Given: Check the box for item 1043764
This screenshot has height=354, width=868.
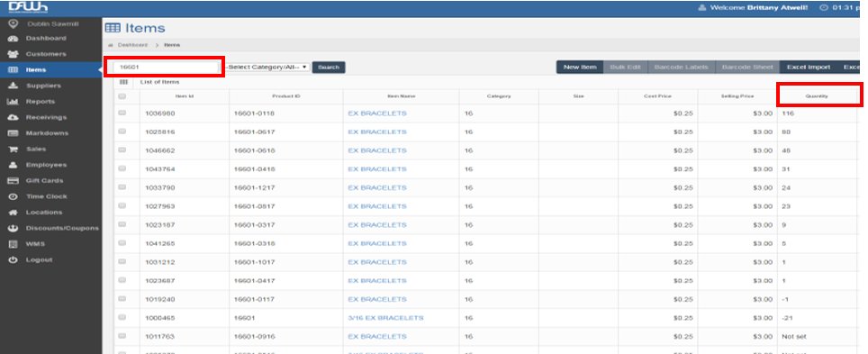Looking at the screenshot, I should coord(122,169).
